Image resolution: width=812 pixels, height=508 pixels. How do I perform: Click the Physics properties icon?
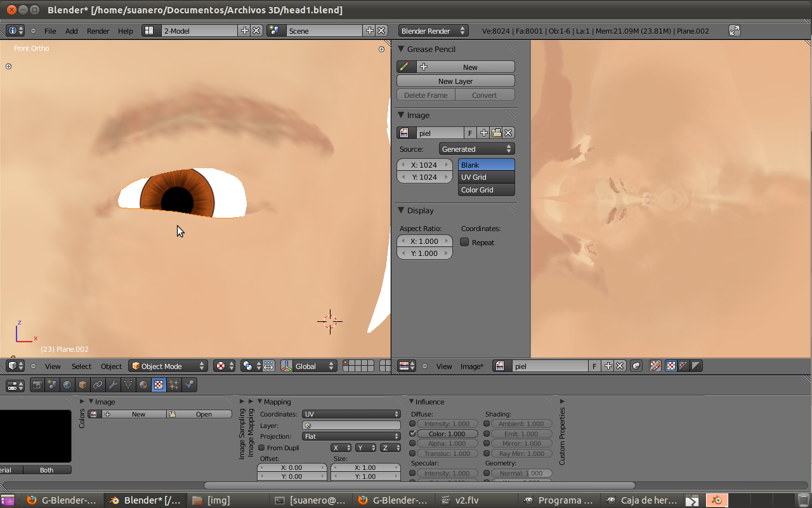(x=189, y=385)
